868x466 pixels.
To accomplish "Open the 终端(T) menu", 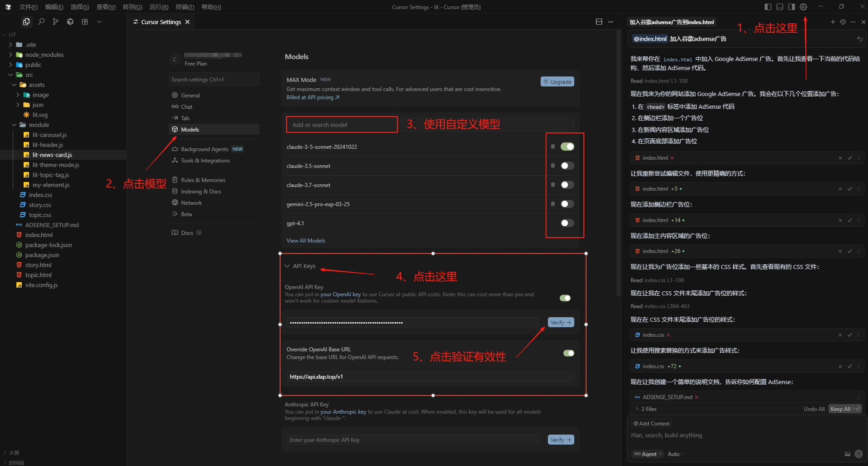I will click(x=185, y=7).
